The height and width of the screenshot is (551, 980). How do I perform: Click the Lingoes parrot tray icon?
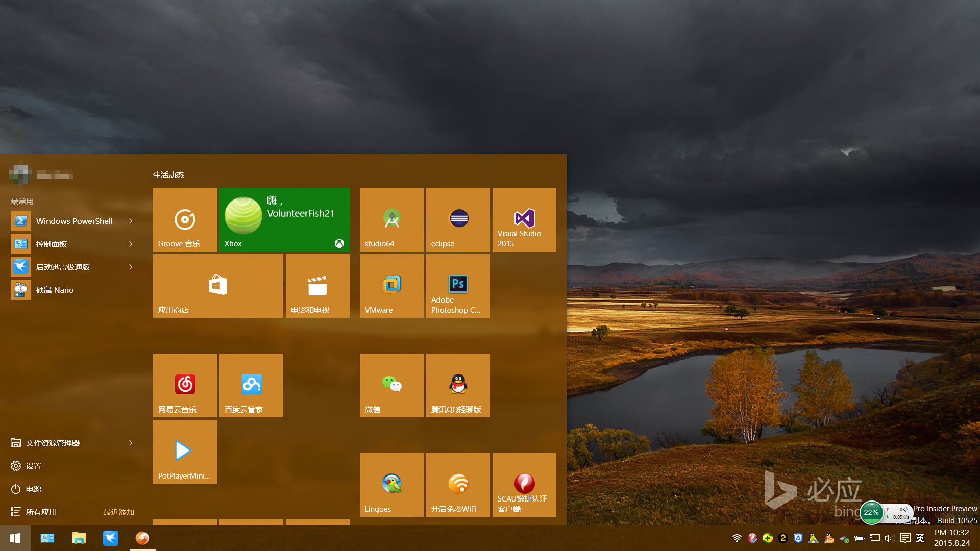pos(814,538)
